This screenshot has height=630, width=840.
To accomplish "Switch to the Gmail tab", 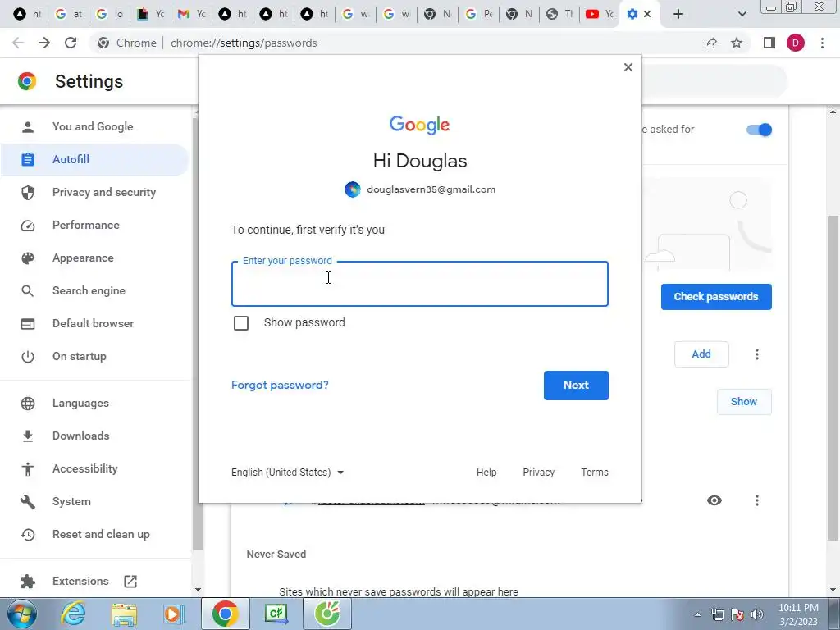I will coord(191,14).
